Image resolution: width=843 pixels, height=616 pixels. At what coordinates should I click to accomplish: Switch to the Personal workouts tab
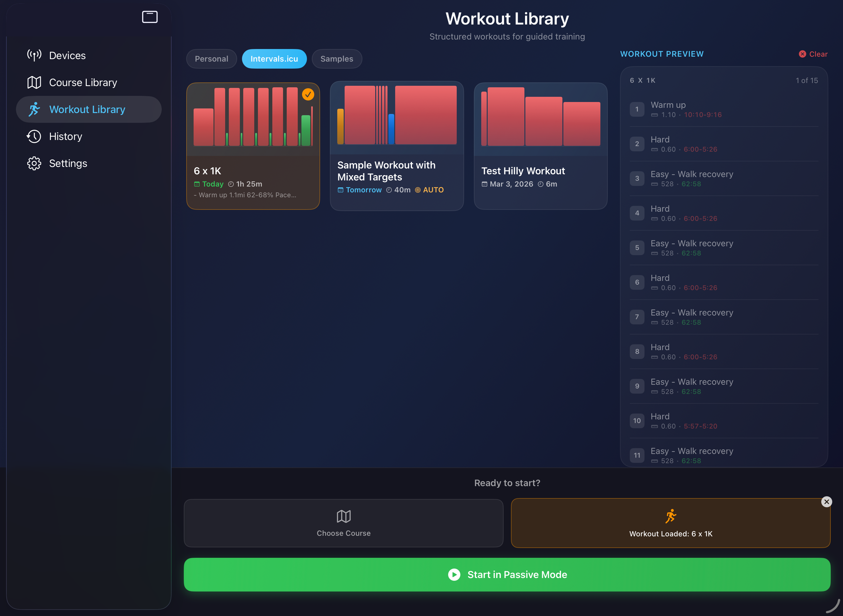[211, 59]
